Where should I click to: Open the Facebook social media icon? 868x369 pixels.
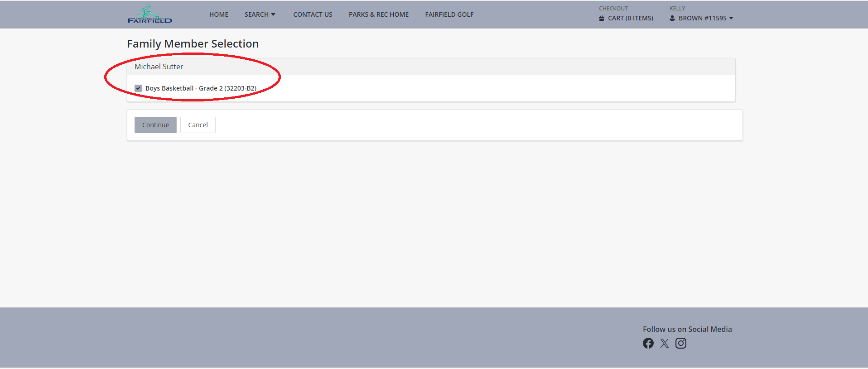[x=648, y=343]
